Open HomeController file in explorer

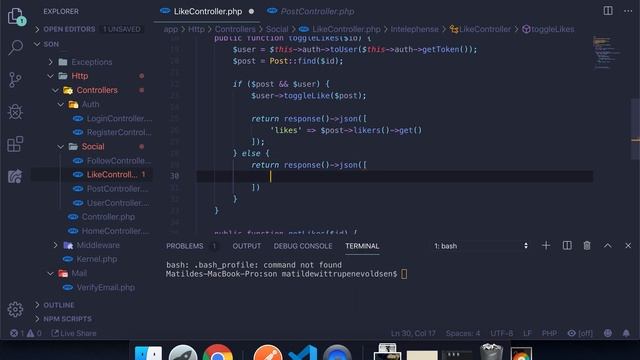coord(115,231)
